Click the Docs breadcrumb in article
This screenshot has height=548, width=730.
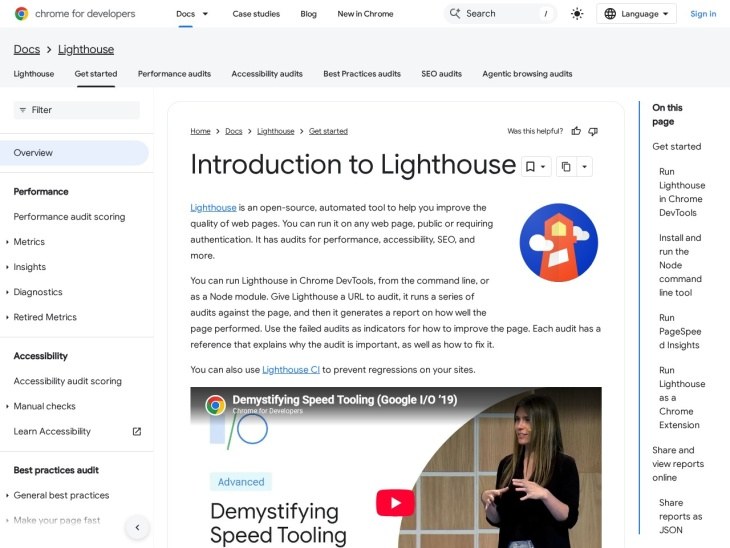(234, 131)
